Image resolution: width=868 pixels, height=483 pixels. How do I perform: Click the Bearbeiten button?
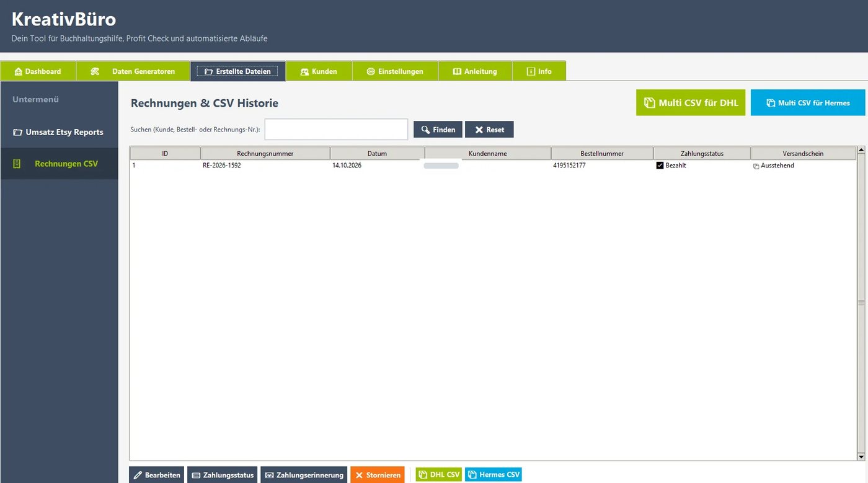click(156, 475)
